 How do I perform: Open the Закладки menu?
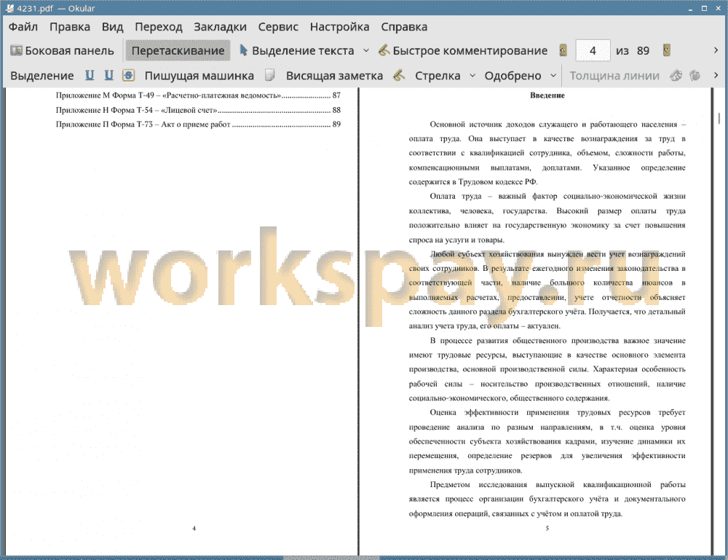coord(220,27)
